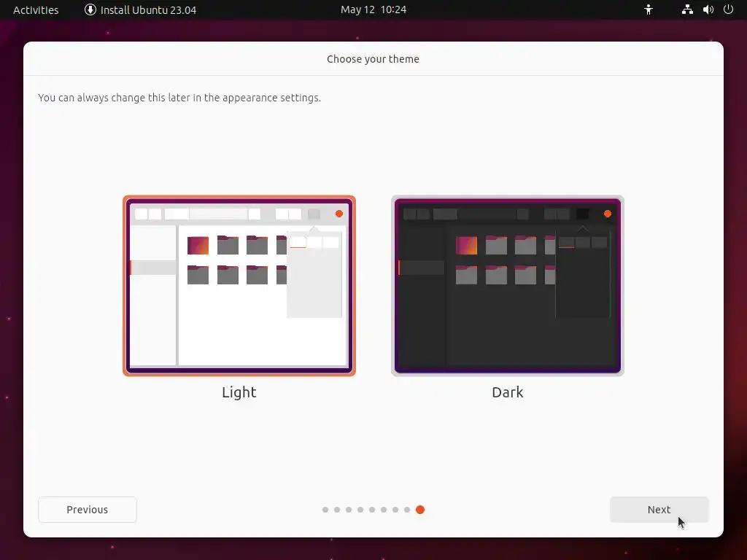
Task: Open the accessibility menu icon
Action: 649,9
